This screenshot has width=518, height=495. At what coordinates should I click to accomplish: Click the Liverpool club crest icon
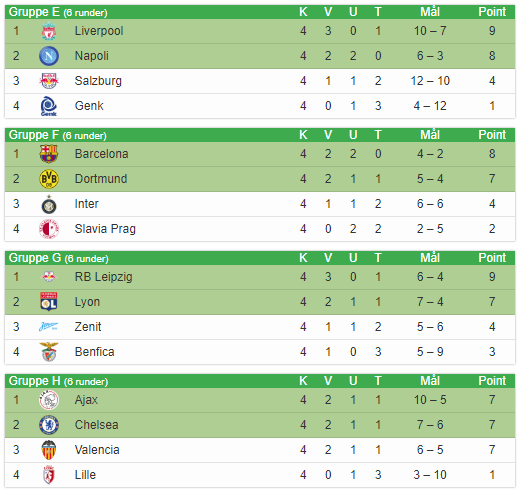click(49, 31)
